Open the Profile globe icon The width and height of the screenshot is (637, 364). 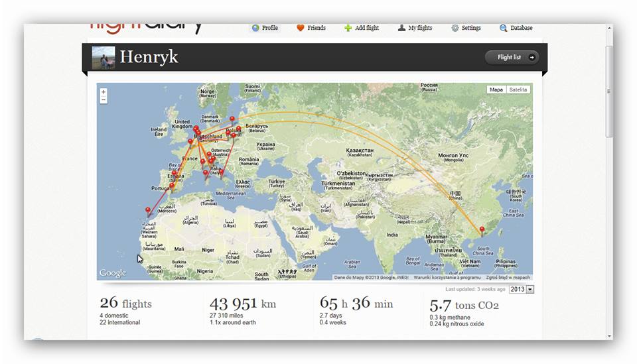[255, 28]
